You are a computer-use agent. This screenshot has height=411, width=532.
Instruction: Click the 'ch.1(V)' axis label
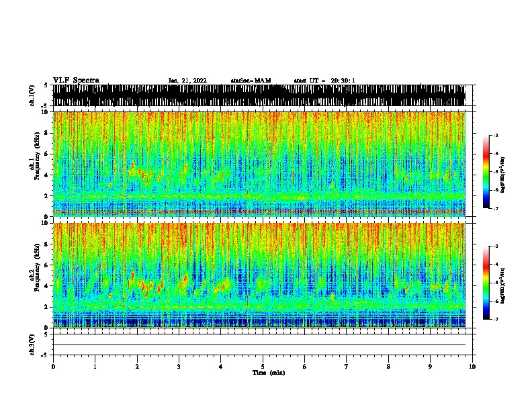(32, 95)
